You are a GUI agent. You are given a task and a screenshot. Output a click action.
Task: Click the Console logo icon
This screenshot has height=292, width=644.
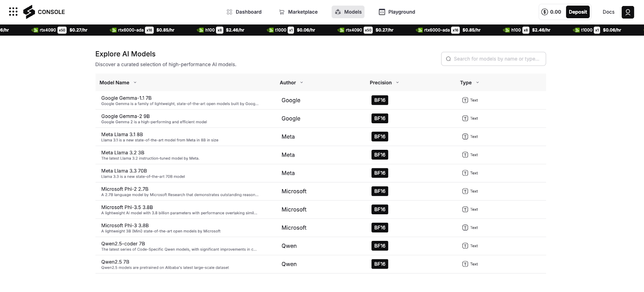pyautogui.click(x=29, y=12)
